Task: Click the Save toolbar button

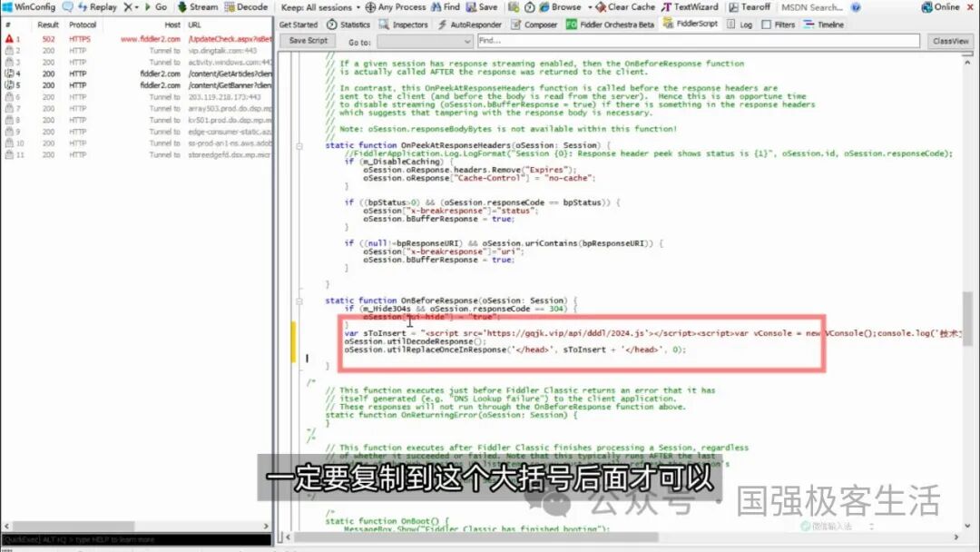Action: [x=481, y=7]
